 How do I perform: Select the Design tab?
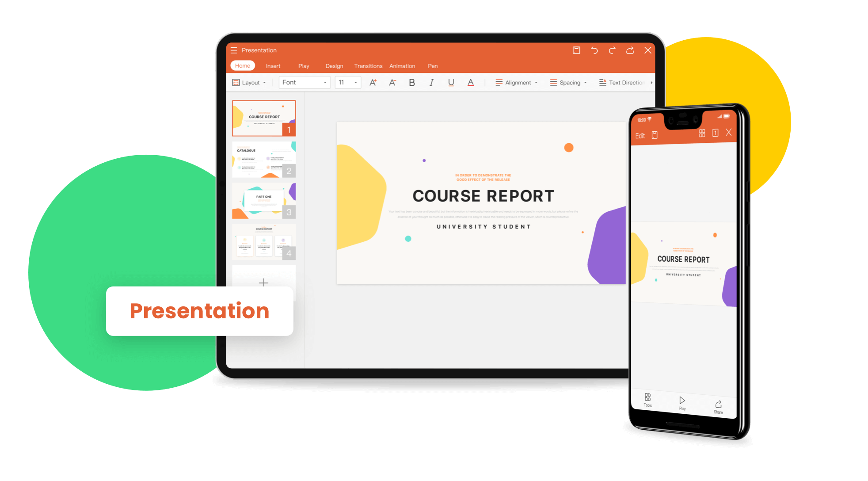[x=333, y=66]
